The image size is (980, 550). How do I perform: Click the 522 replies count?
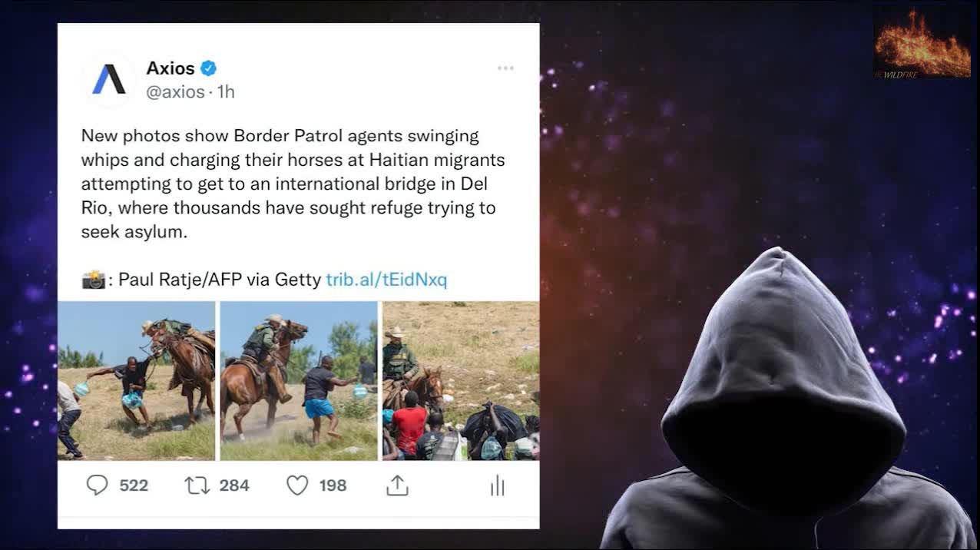[x=134, y=485]
